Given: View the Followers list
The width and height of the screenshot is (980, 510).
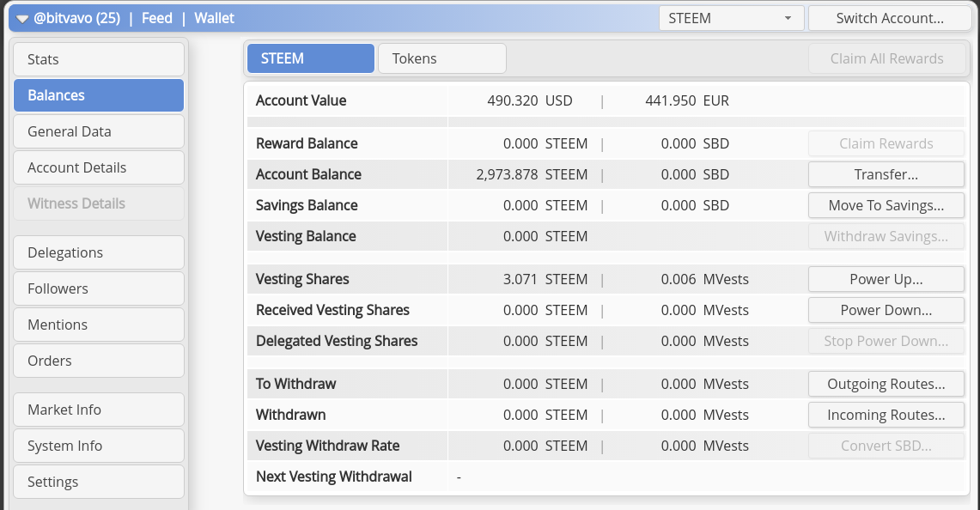Looking at the screenshot, I should point(99,288).
